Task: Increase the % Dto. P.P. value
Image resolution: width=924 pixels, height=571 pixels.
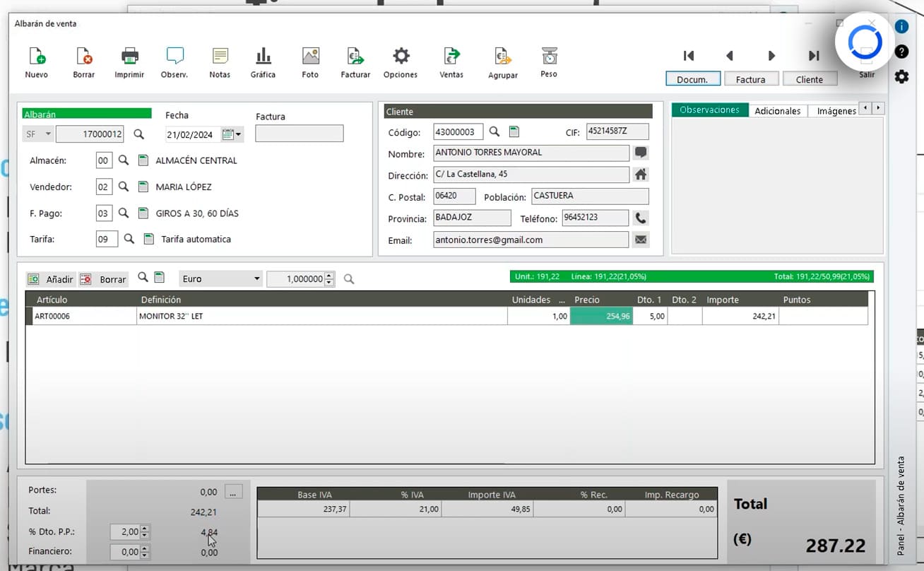Action: point(143,528)
